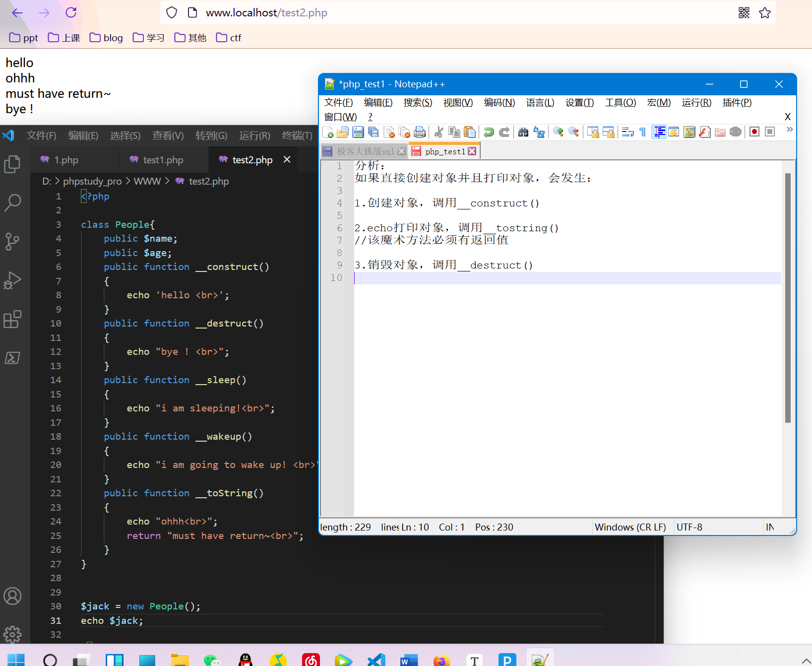Click UTF-8 encoding in Notepad++ status bar
Screen dimensions: 812x666
click(x=689, y=527)
